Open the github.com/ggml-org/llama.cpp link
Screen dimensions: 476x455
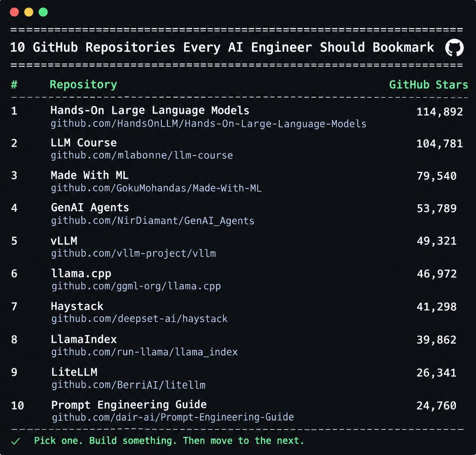(136, 286)
